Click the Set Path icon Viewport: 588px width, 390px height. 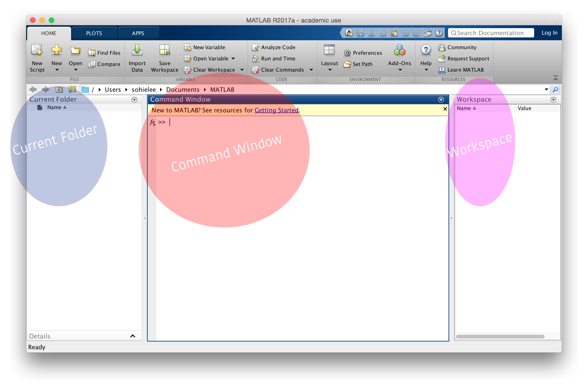coord(347,64)
